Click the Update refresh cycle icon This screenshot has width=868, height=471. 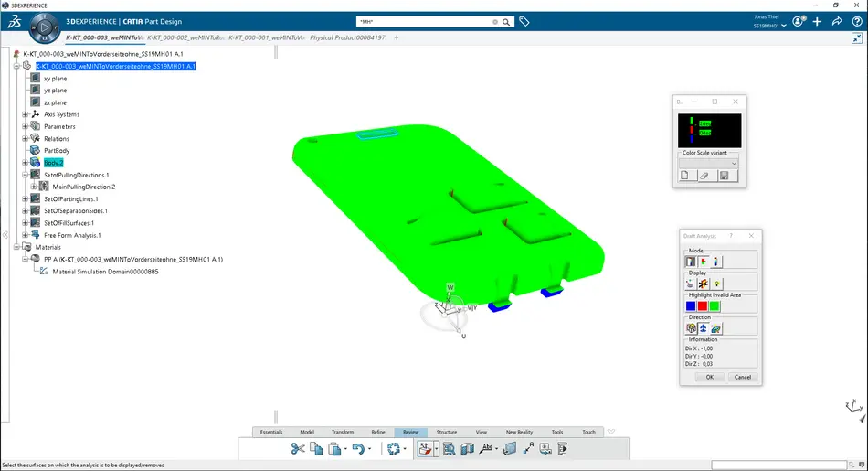coord(394,449)
